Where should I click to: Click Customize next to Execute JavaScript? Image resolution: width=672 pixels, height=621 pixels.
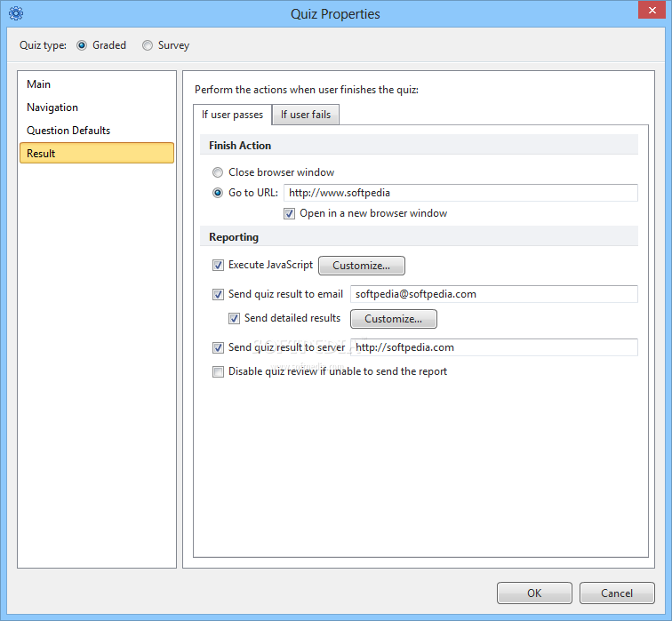[361, 266]
